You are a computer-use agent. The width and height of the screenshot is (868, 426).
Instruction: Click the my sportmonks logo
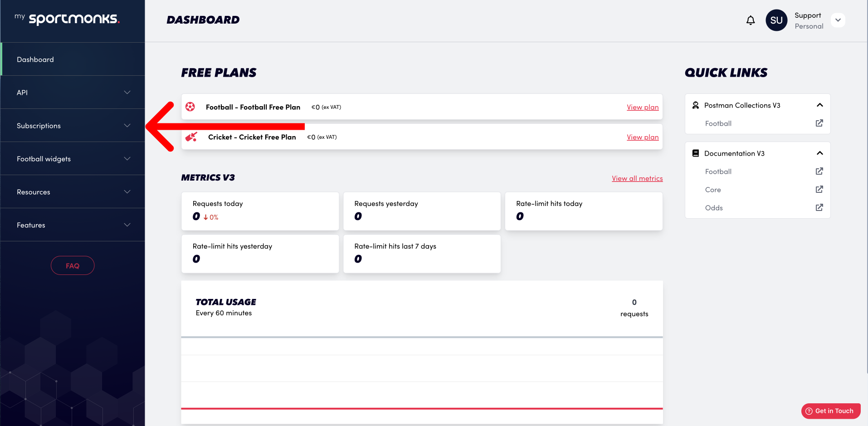coord(67,19)
